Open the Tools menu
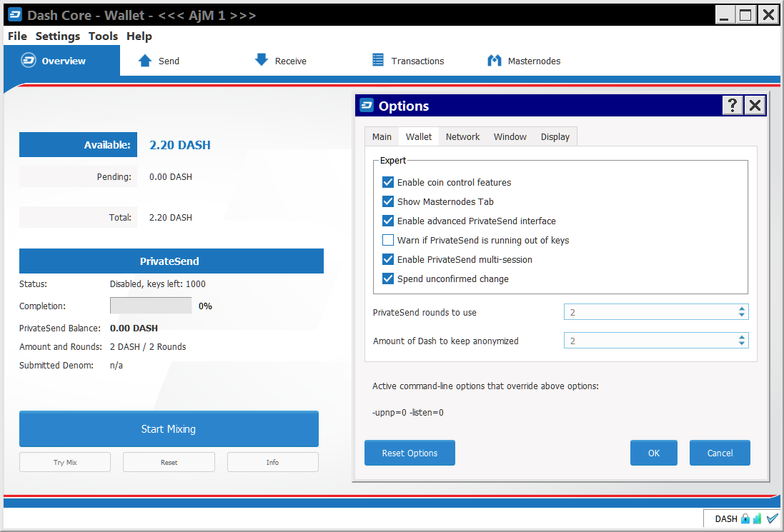 pyautogui.click(x=103, y=36)
